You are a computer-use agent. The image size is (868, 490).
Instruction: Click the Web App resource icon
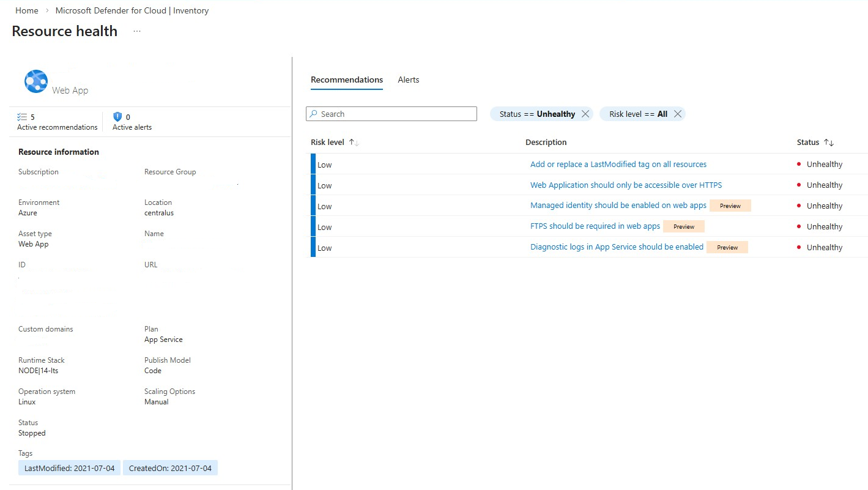point(35,81)
